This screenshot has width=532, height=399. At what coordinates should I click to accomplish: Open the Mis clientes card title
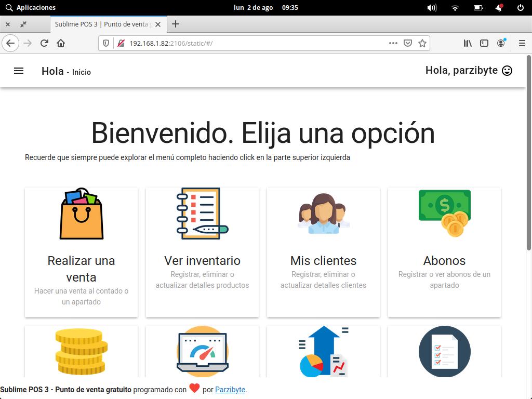coord(323,261)
